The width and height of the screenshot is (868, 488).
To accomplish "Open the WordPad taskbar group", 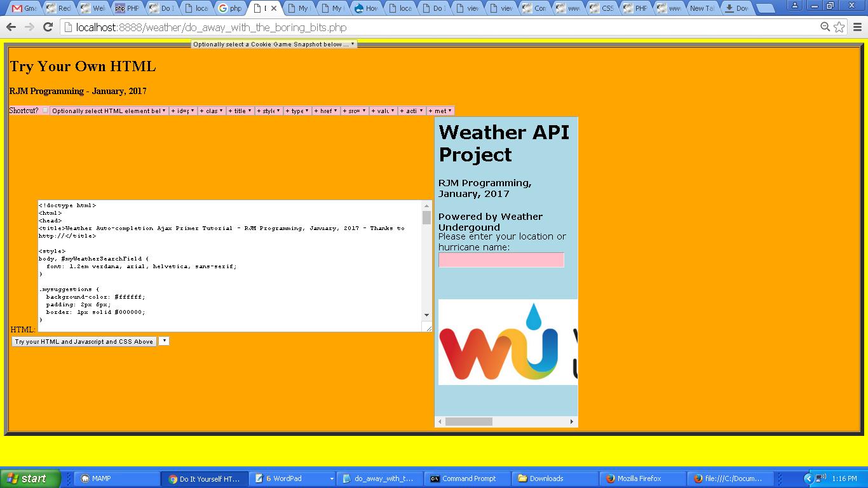I will tap(293, 478).
